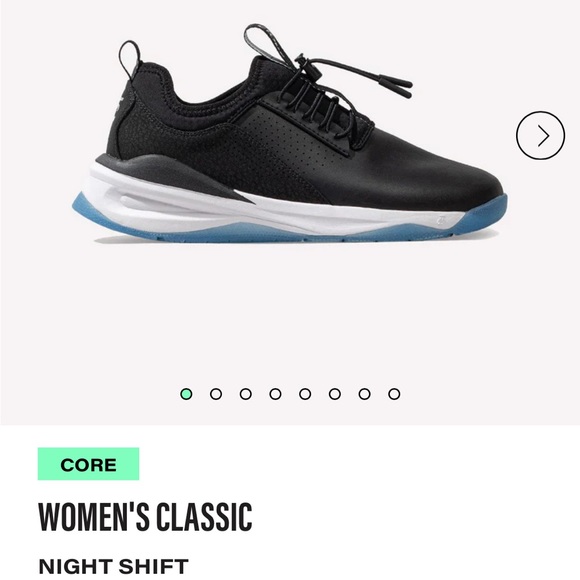Click the small logo on the midsole toe

pyautogui.click(x=441, y=220)
